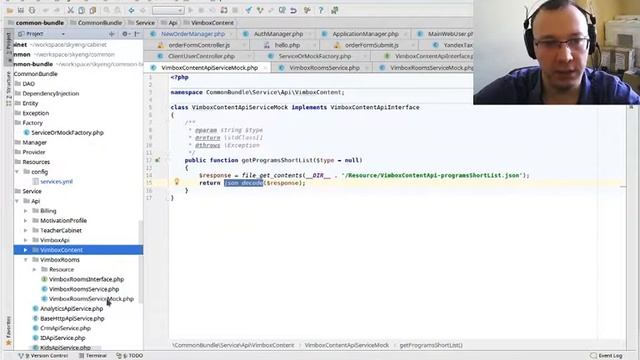
Task: Expand the Resource folder under VimboxRooms
Action: pos(34,269)
